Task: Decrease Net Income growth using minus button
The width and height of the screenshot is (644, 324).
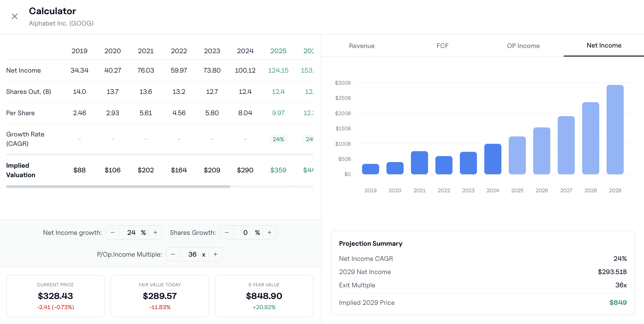Action: coord(112,232)
